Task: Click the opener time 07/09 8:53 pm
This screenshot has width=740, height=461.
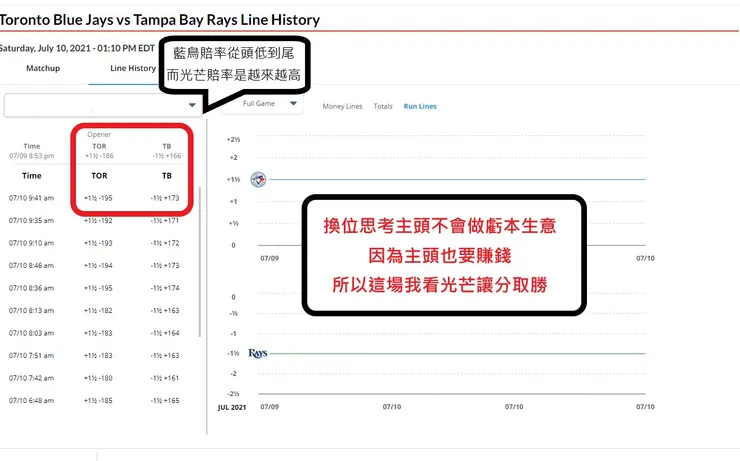Action: point(32,156)
